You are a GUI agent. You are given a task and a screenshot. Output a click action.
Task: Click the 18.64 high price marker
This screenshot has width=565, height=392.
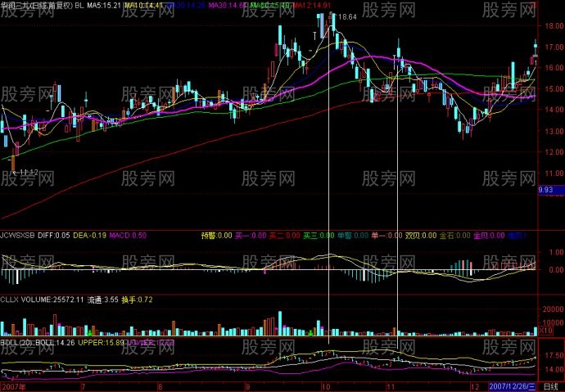click(347, 17)
